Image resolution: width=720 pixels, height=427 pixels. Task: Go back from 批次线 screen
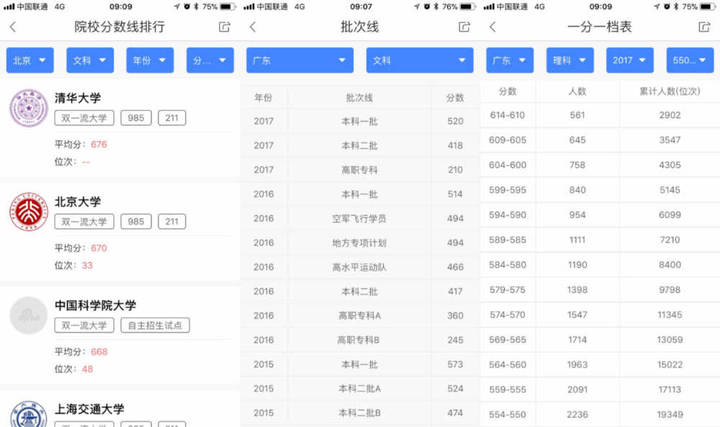tap(253, 27)
